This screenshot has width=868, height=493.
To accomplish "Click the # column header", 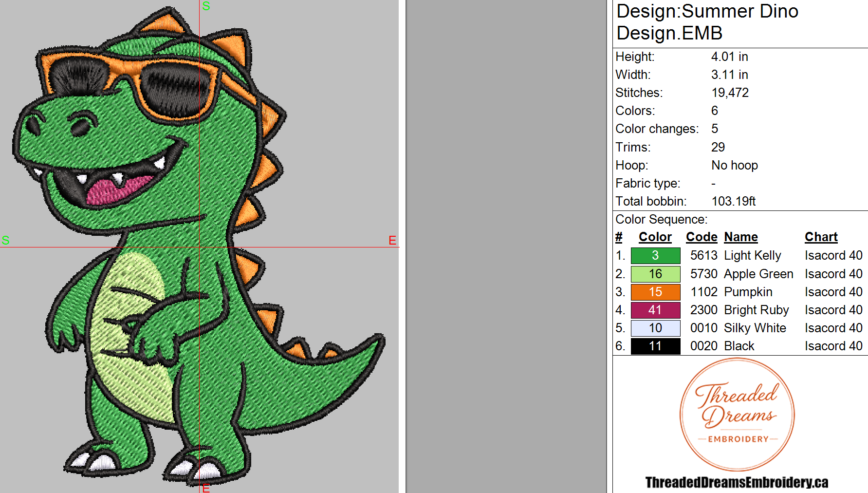I will pos(619,237).
